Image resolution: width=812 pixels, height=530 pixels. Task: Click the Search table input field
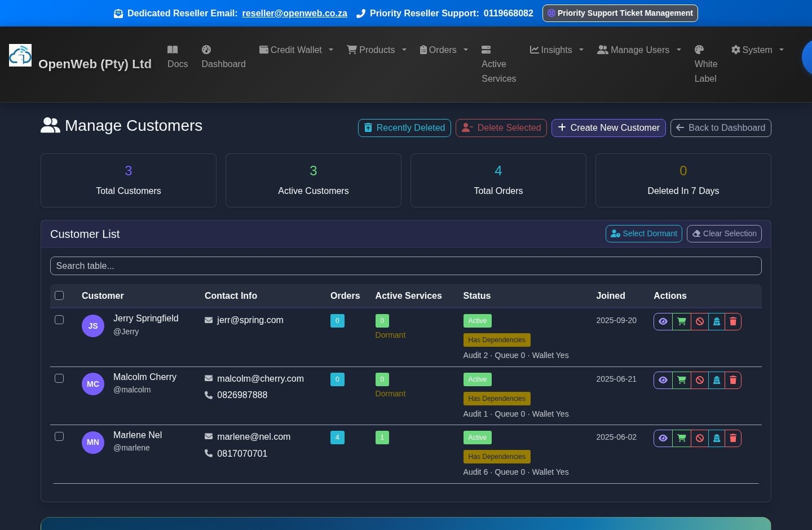(x=406, y=266)
